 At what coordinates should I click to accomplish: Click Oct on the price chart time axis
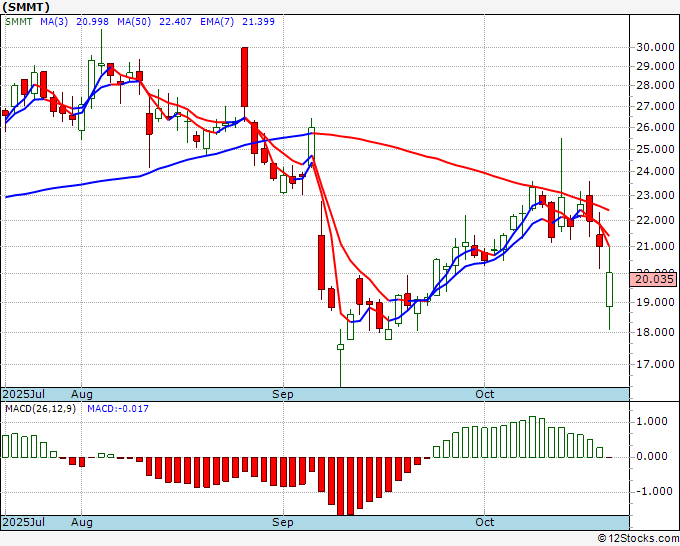tap(484, 394)
